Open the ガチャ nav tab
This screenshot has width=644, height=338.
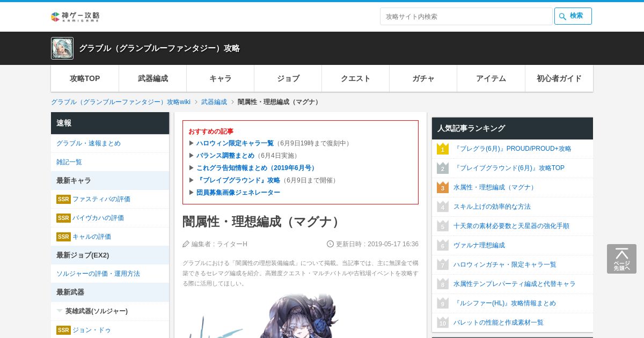[423, 78]
